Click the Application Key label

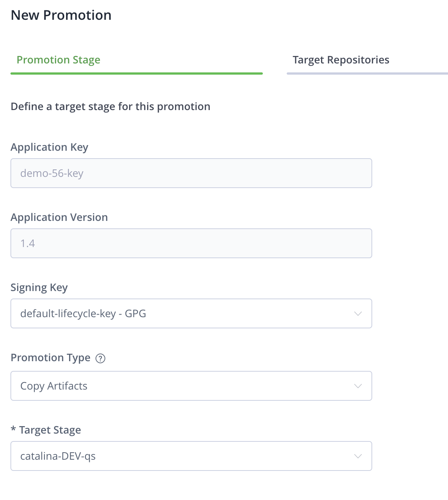(x=49, y=147)
